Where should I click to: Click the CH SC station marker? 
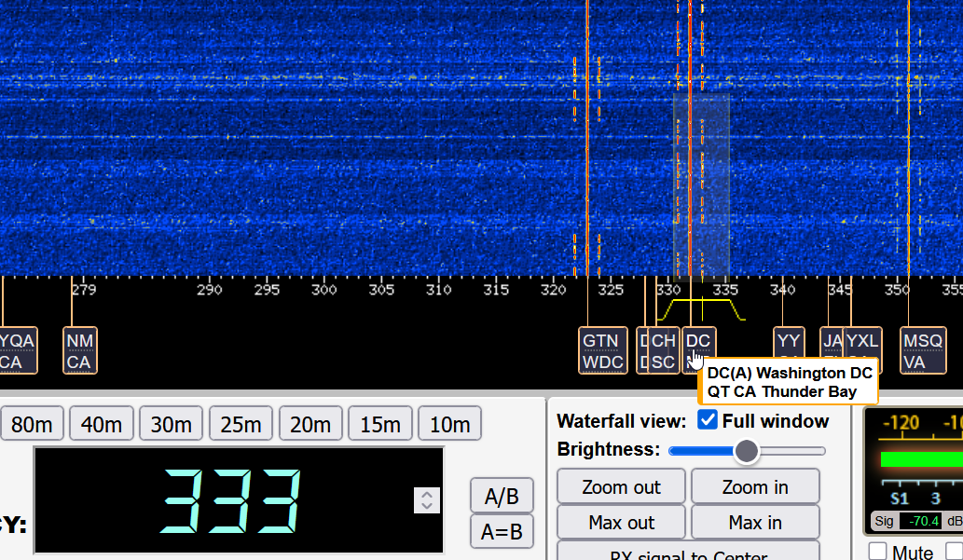click(664, 350)
